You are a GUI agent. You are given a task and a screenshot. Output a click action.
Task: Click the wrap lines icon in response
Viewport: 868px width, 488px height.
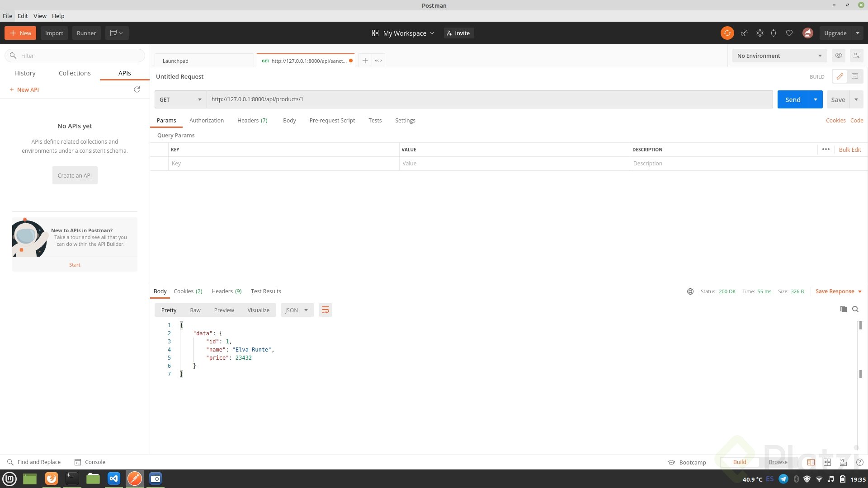[325, 310]
